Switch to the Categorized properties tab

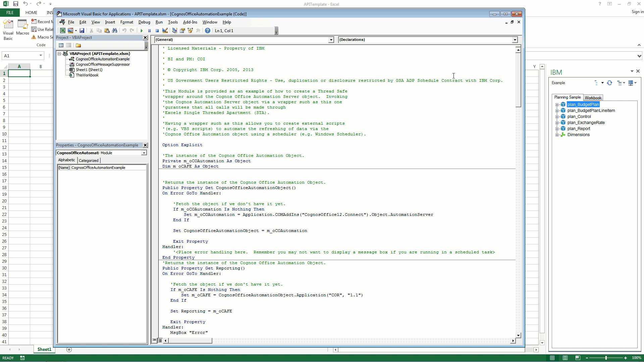click(89, 161)
